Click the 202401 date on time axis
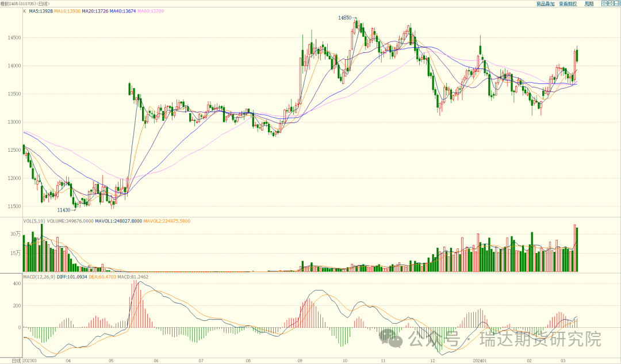621x364 pixels. pos(480,361)
